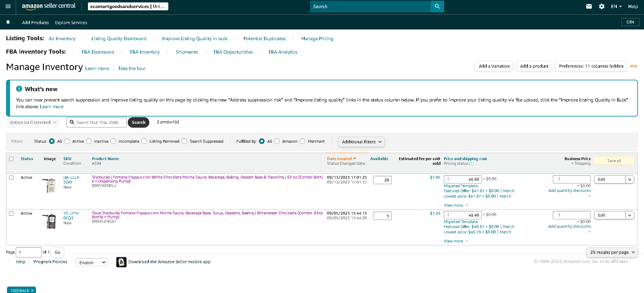Select the Active status radio button
The width and height of the screenshot is (644, 293).
(67, 141)
